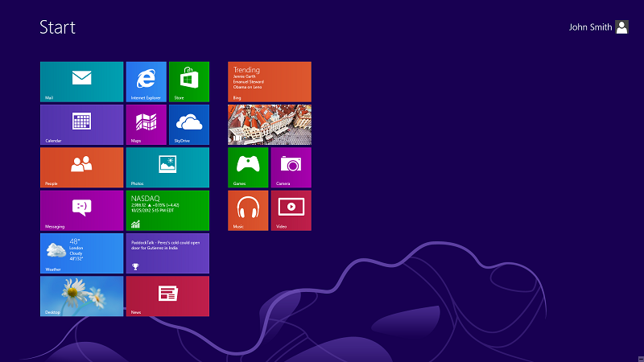Screen dimensions: 644x362
Task: Click the zoom-out button in bottom corner
Action: point(641,359)
